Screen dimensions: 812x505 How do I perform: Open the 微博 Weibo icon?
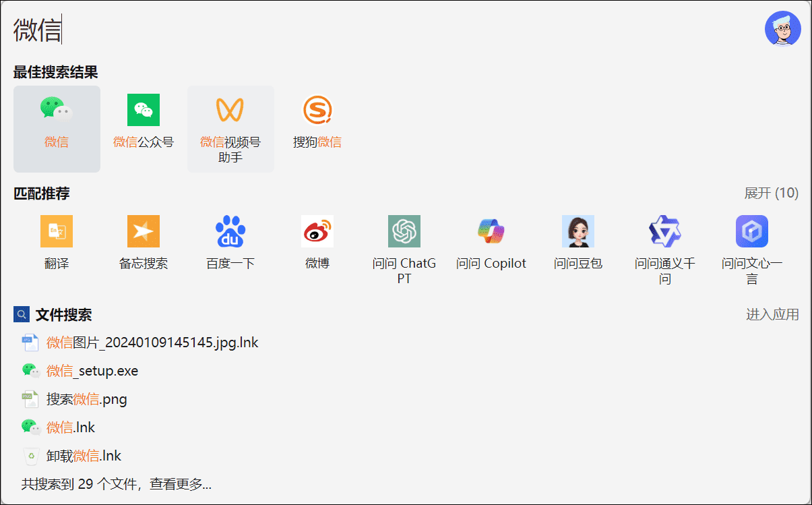(x=317, y=231)
